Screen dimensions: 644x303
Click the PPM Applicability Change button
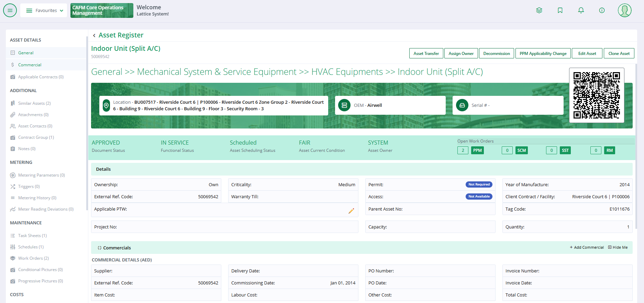click(543, 54)
